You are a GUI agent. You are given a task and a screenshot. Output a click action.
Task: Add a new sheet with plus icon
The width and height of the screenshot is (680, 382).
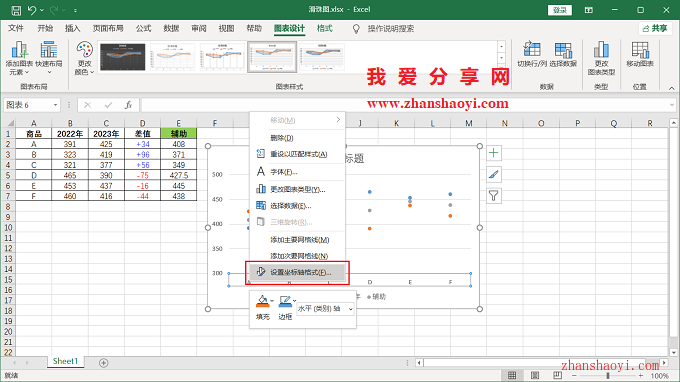tap(103, 363)
